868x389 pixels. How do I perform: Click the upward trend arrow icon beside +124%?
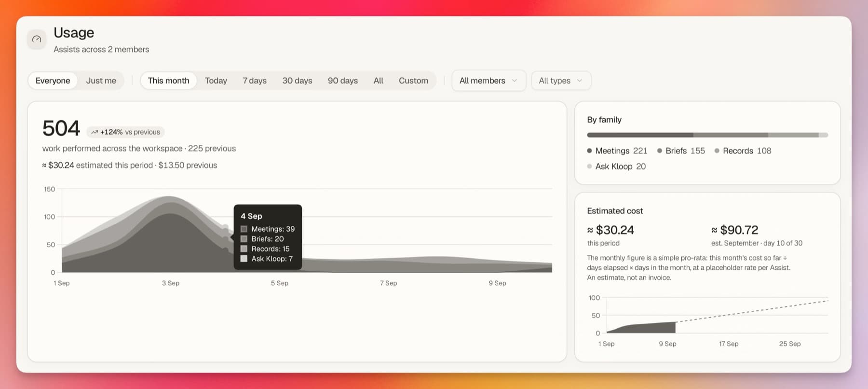point(95,132)
